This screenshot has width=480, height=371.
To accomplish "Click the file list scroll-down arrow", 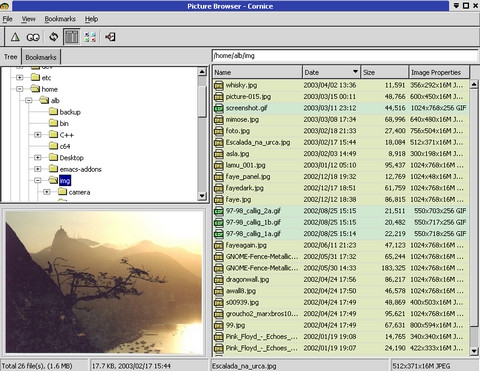I will (474, 351).
